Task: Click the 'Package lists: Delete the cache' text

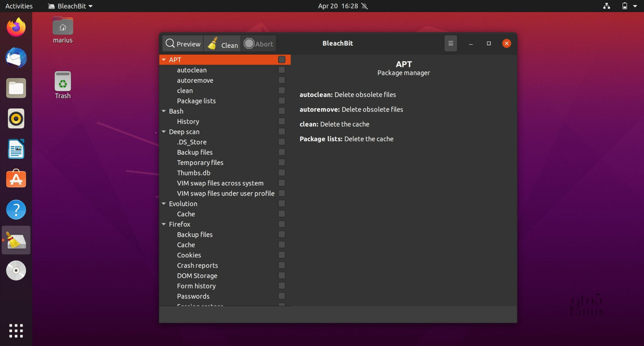Action: click(x=347, y=139)
